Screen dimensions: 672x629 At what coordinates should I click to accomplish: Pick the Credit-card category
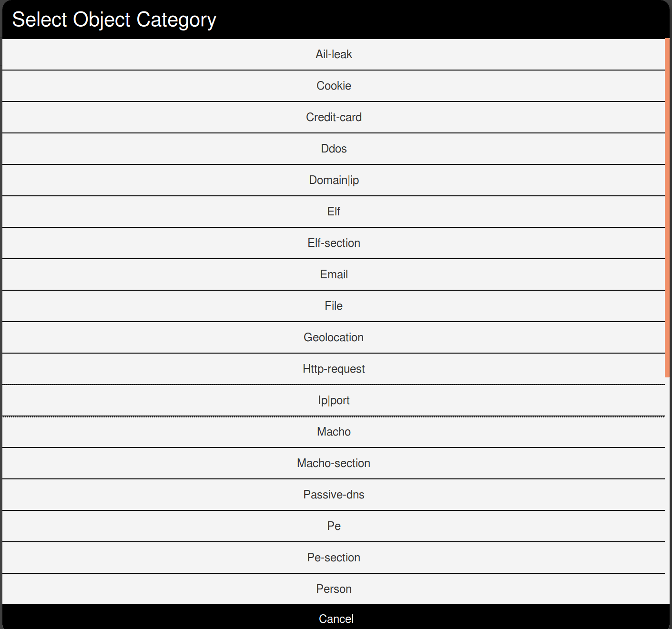[334, 117]
